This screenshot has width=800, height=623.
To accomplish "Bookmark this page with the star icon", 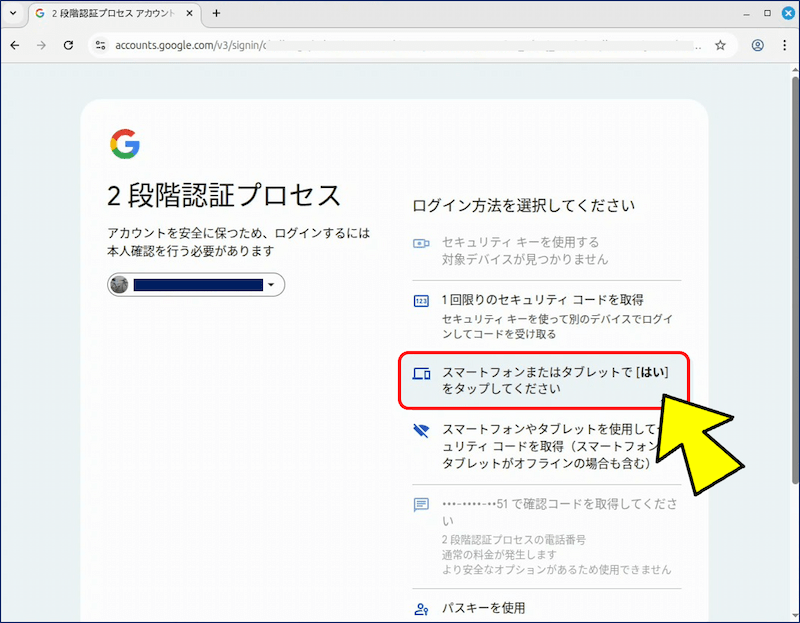I will 720,46.
